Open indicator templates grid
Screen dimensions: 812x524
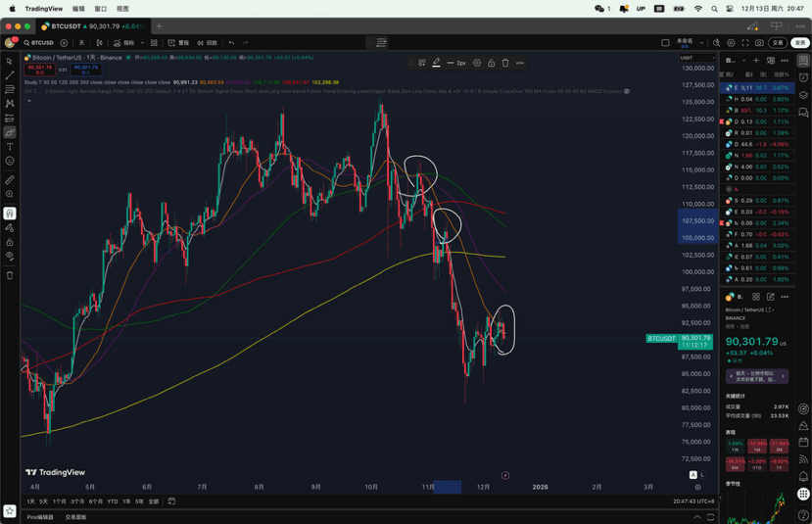click(154, 43)
